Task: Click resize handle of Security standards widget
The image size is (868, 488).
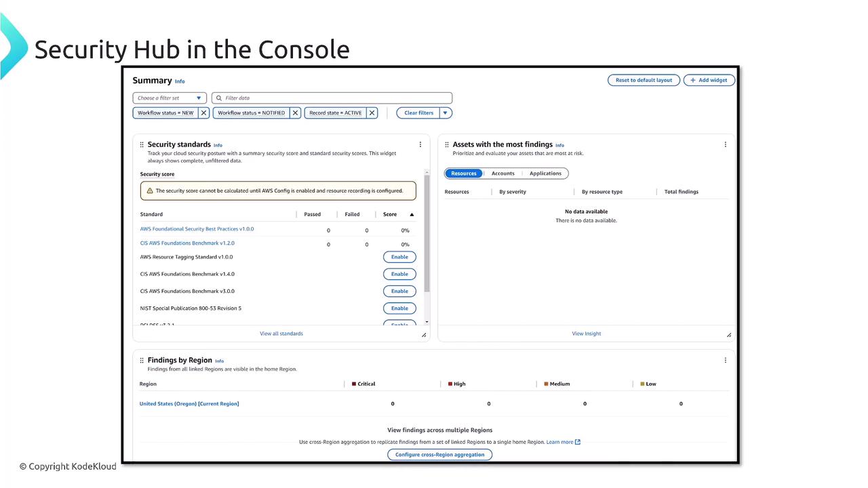Action: pos(424,335)
